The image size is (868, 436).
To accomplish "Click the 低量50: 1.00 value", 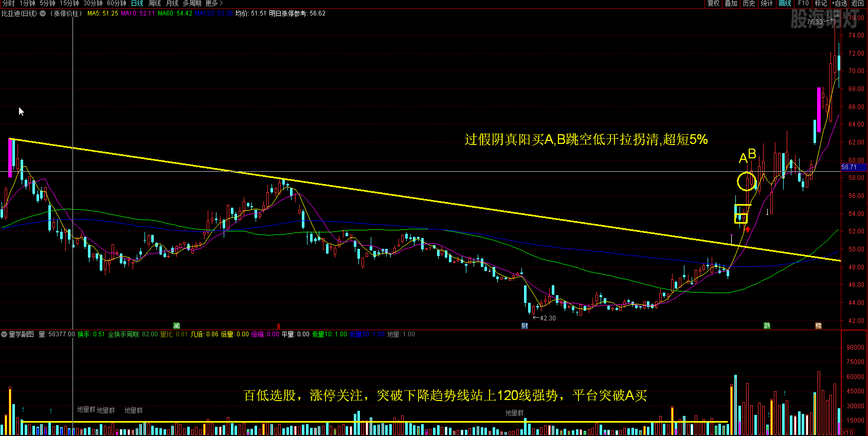I will [367, 334].
